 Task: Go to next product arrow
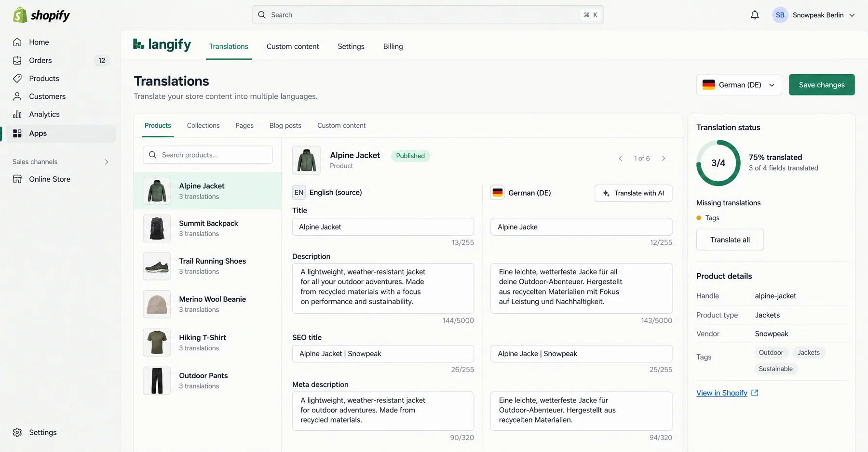664,159
